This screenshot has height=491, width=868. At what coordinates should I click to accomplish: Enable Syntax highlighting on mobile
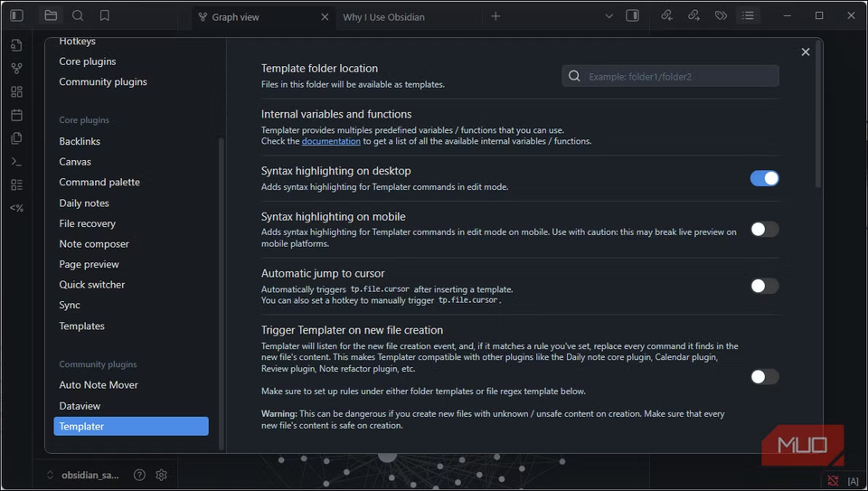(x=764, y=230)
